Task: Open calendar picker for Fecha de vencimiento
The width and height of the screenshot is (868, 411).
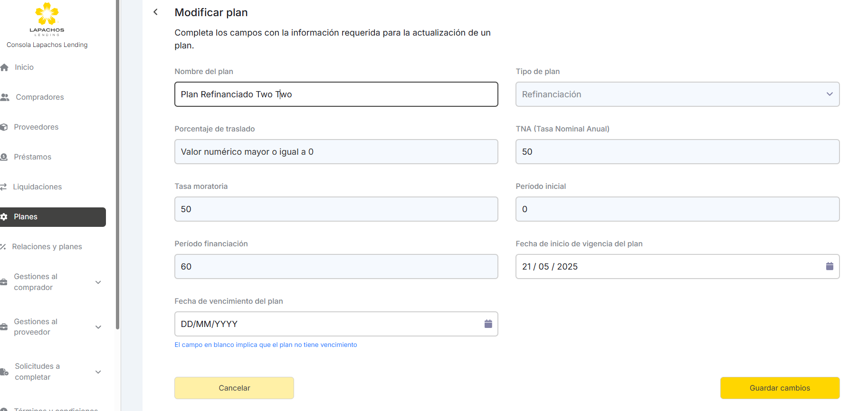Action: pos(488,324)
